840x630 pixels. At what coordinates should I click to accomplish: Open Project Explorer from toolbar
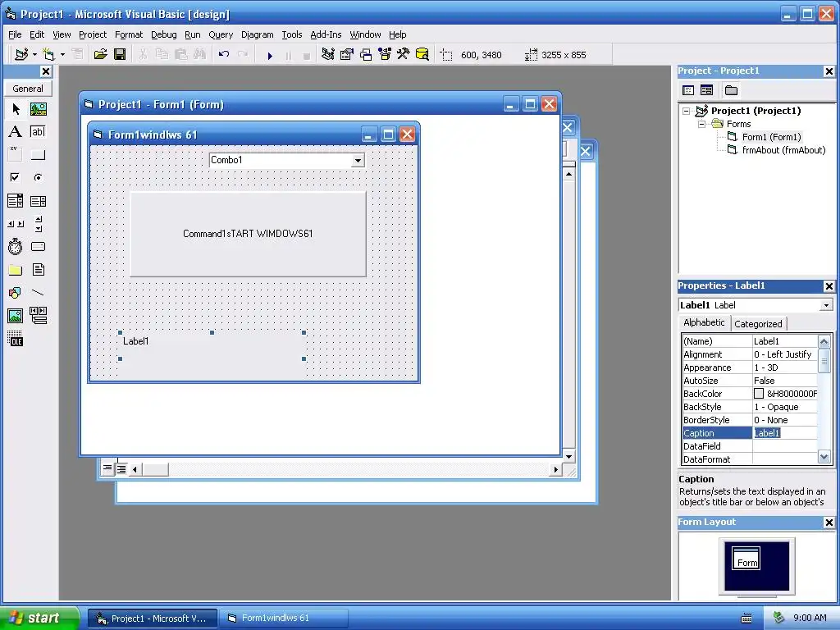[x=328, y=55]
